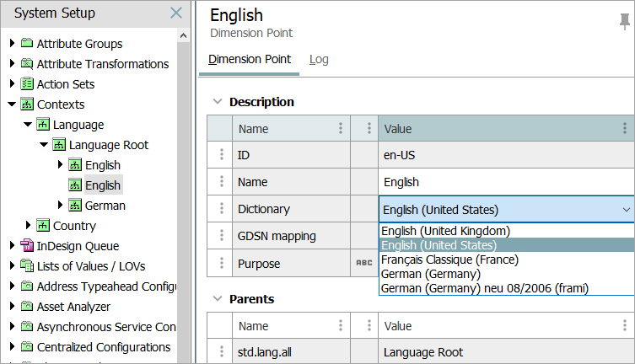
Task: Choose English (United Kingdom) from the list
Action: click(x=445, y=231)
